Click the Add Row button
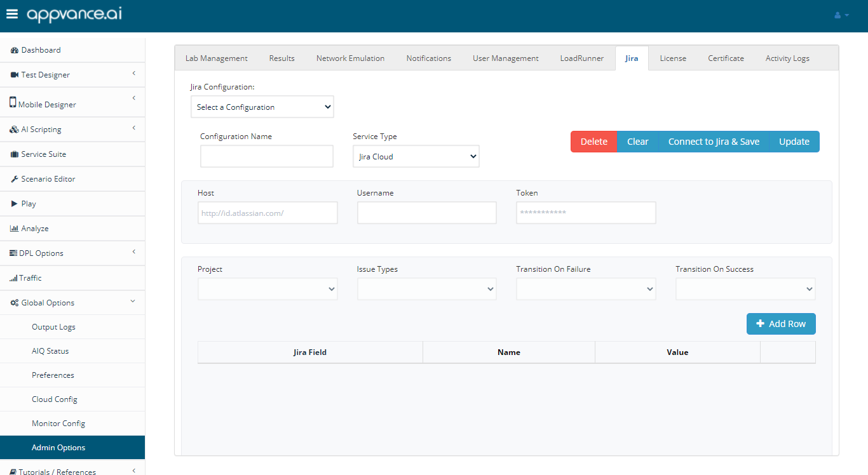 click(781, 324)
